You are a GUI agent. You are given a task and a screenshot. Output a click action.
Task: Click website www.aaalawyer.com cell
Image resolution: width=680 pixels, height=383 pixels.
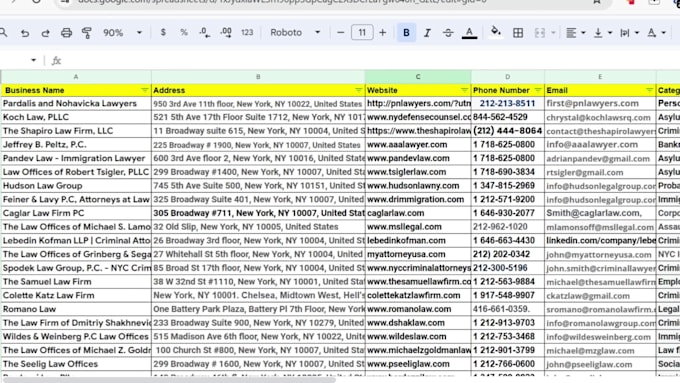click(418, 144)
